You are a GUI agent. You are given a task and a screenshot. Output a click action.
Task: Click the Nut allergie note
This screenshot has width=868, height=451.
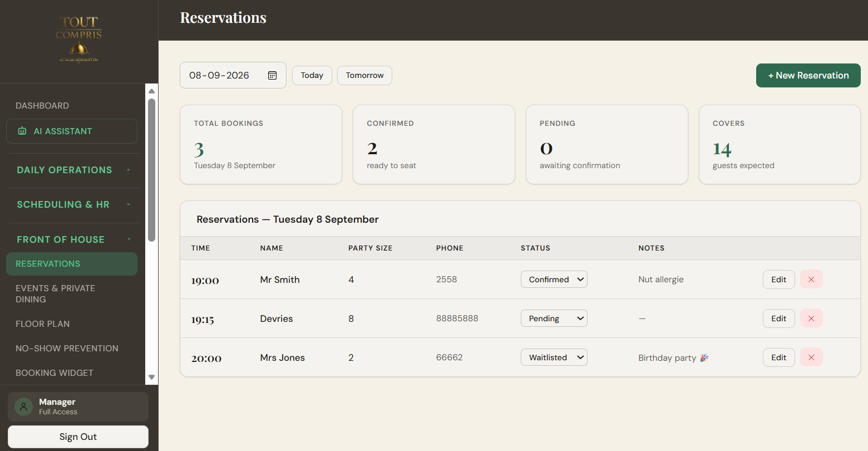[x=661, y=280]
